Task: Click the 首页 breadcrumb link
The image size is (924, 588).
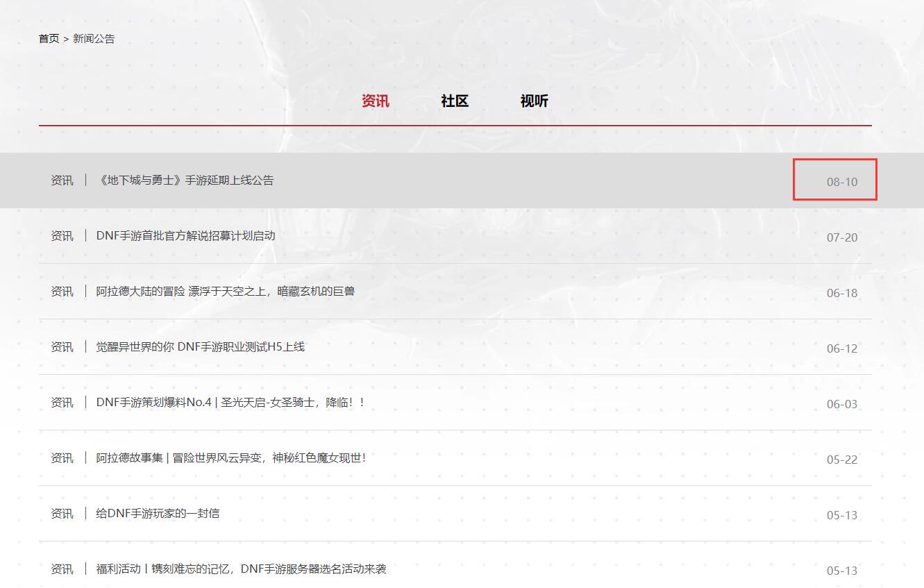Action: pos(48,40)
